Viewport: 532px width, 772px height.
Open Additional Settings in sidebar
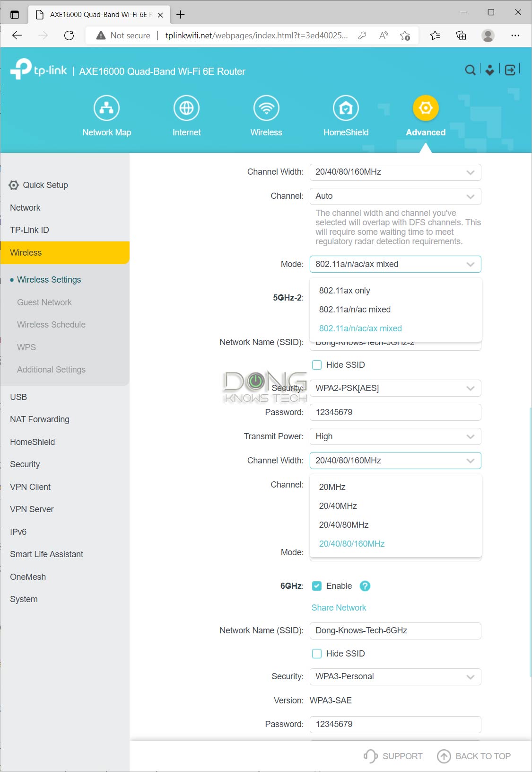(51, 370)
